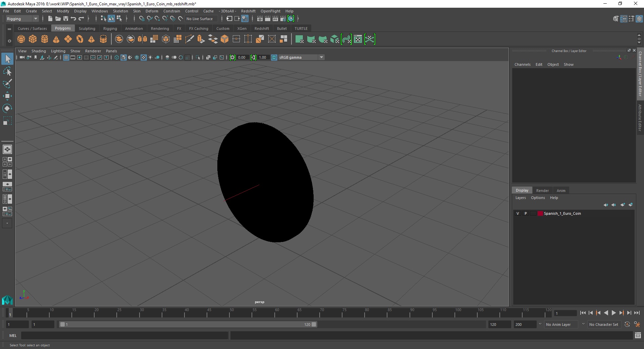Create a polygon pipe from the shelf
Screen dimensions: 644x349
coord(103,39)
